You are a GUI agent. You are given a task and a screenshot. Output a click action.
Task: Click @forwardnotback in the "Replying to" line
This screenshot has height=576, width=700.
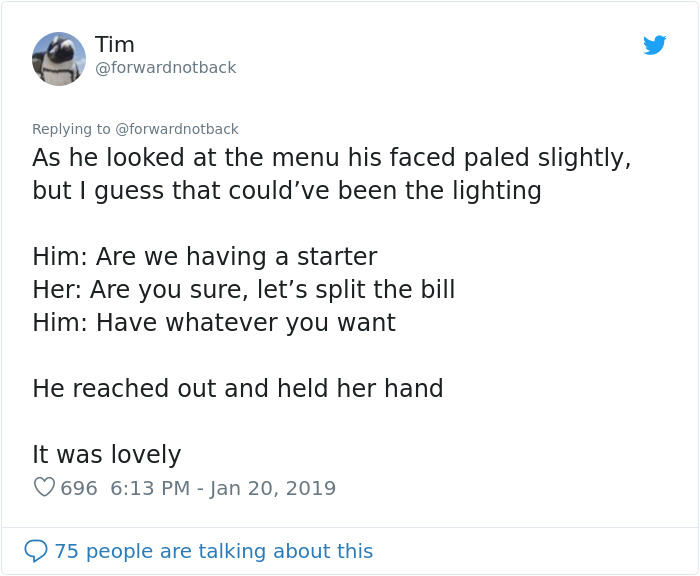click(177, 129)
